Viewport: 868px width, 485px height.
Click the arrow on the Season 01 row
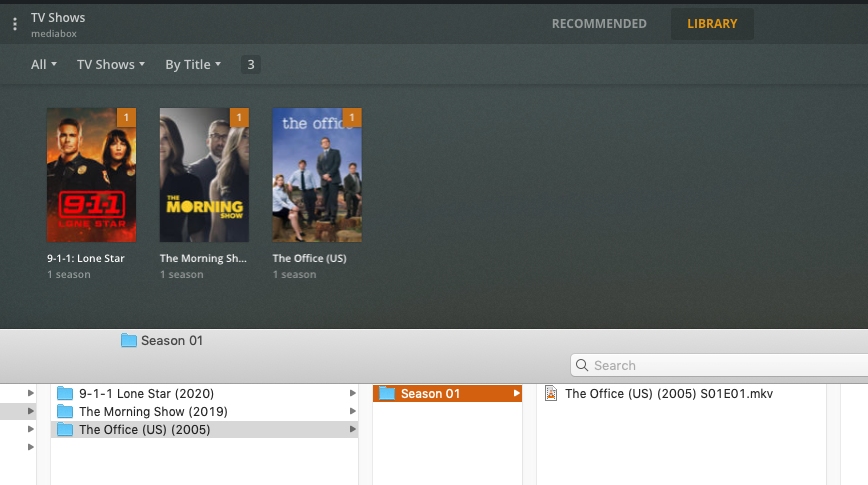(516, 393)
